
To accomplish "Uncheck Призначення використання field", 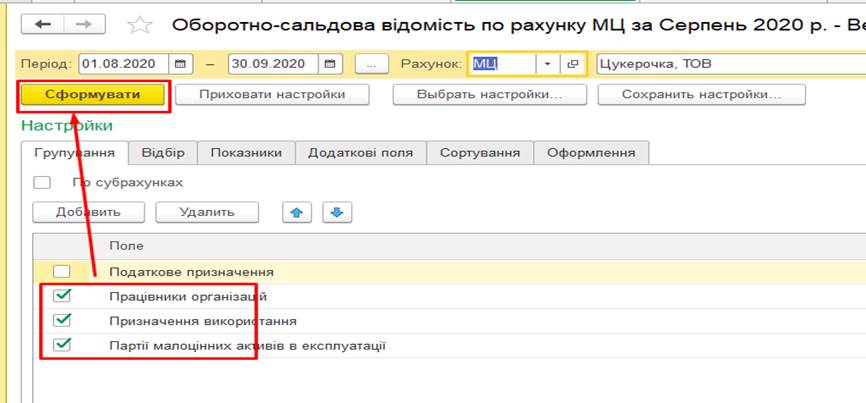I will [x=62, y=321].
